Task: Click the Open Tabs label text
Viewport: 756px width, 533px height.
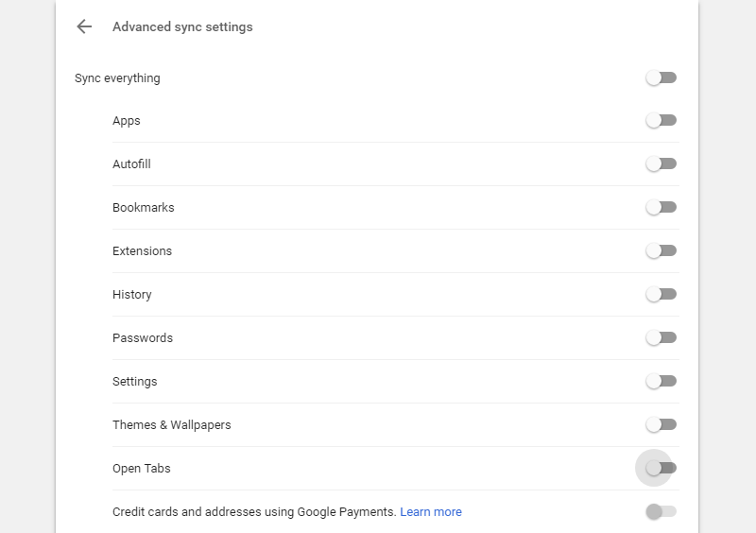Action: (141, 469)
